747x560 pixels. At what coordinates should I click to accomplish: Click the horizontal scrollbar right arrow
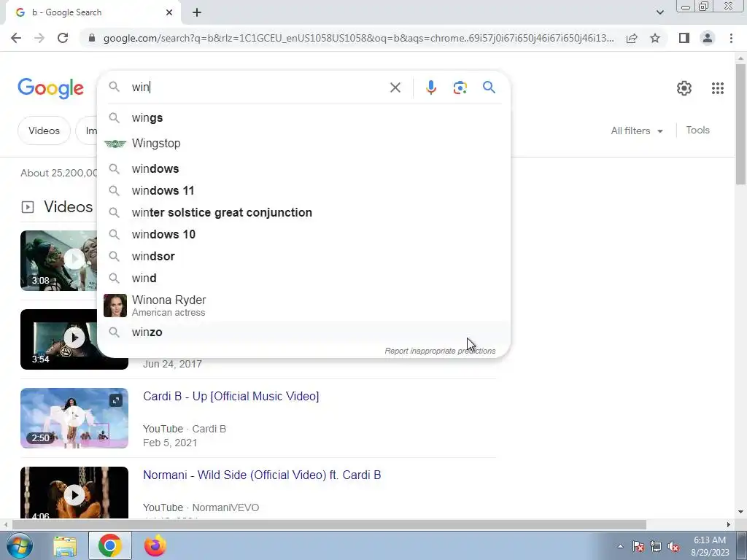pos(729,524)
